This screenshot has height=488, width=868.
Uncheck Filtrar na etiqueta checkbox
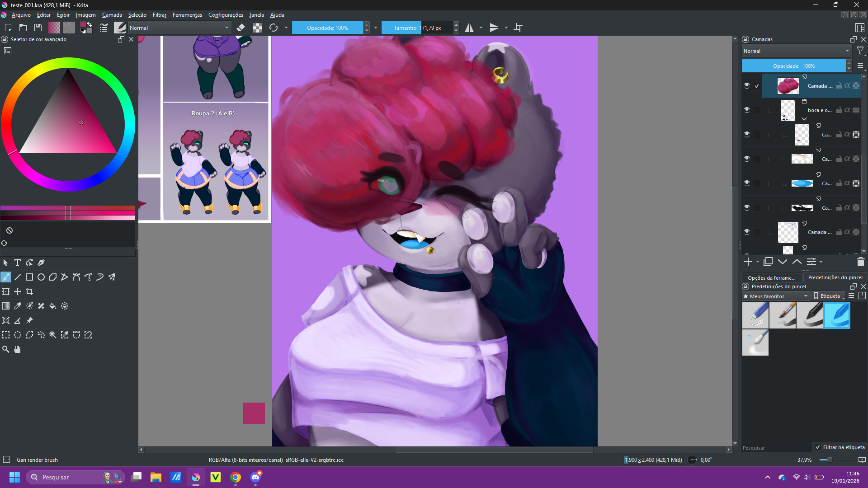tap(818, 447)
